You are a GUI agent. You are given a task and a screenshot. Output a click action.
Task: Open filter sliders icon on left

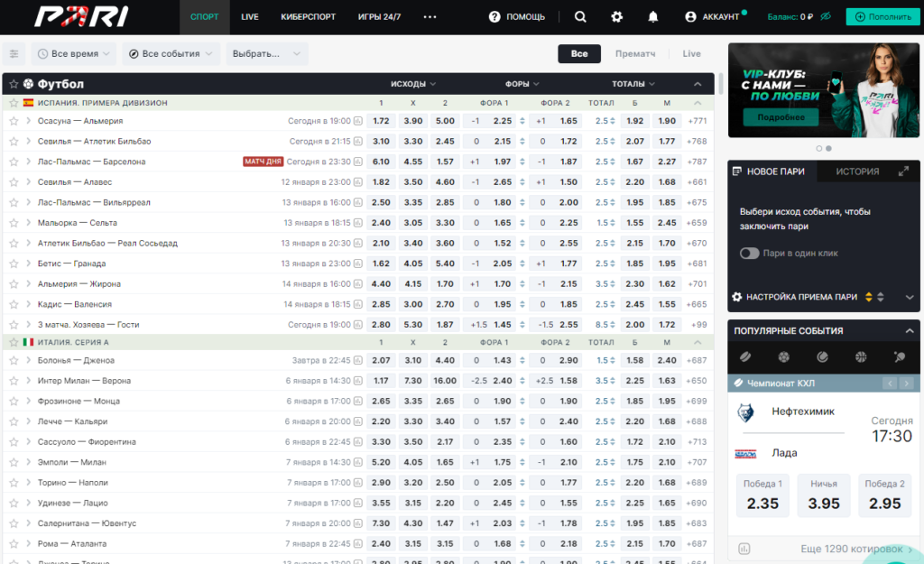14,53
